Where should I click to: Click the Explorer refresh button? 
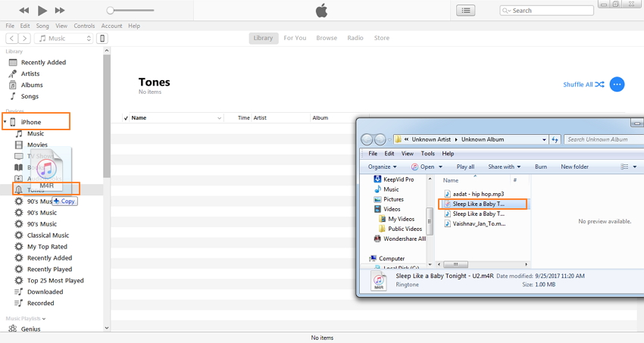(555, 139)
